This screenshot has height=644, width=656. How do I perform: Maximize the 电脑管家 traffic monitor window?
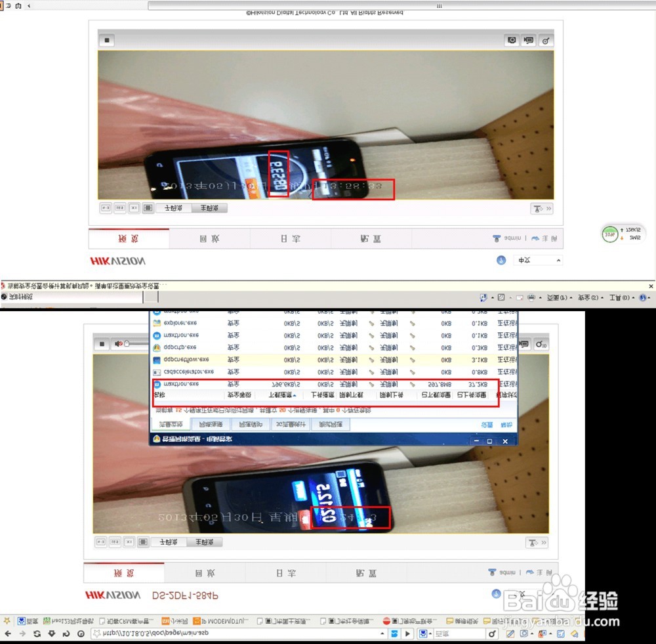click(489, 441)
